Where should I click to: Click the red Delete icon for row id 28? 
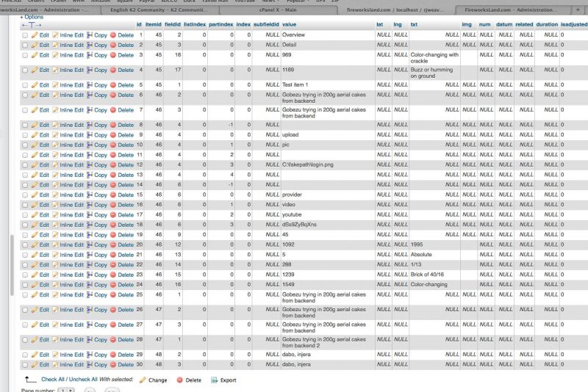click(113, 340)
